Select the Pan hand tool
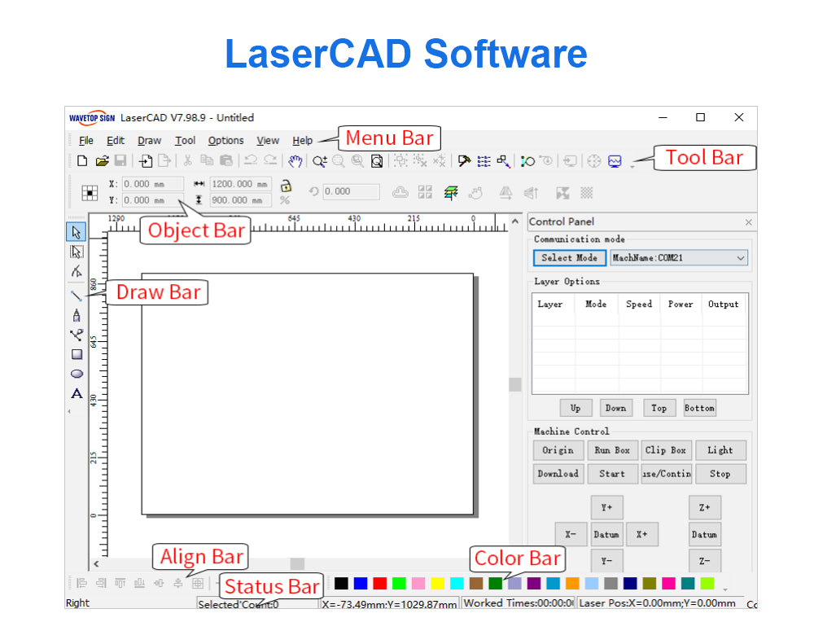This screenshot has height=644, width=814. click(x=295, y=161)
